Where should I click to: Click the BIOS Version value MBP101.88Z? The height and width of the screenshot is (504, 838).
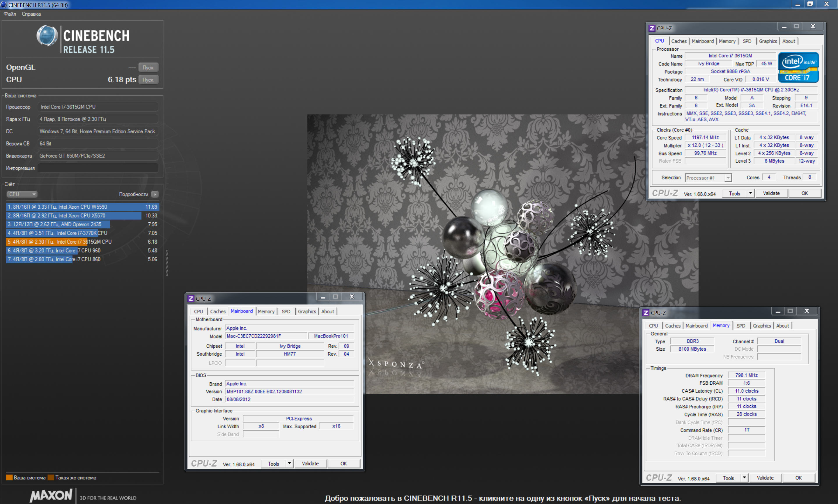pos(289,392)
